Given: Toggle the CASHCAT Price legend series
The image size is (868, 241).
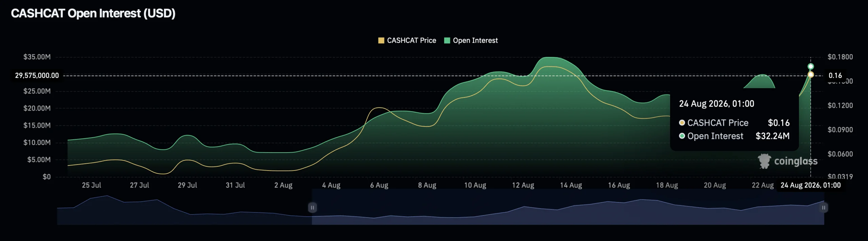Looking at the screenshot, I should tap(407, 40).
